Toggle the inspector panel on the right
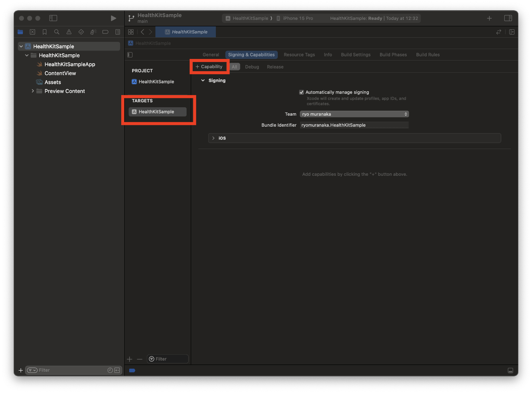The height and width of the screenshot is (393, 532). coord(508,18)
